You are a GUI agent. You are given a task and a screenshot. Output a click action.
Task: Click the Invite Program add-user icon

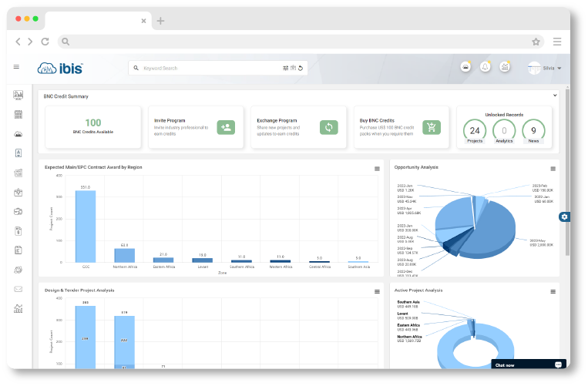point(226,127)
